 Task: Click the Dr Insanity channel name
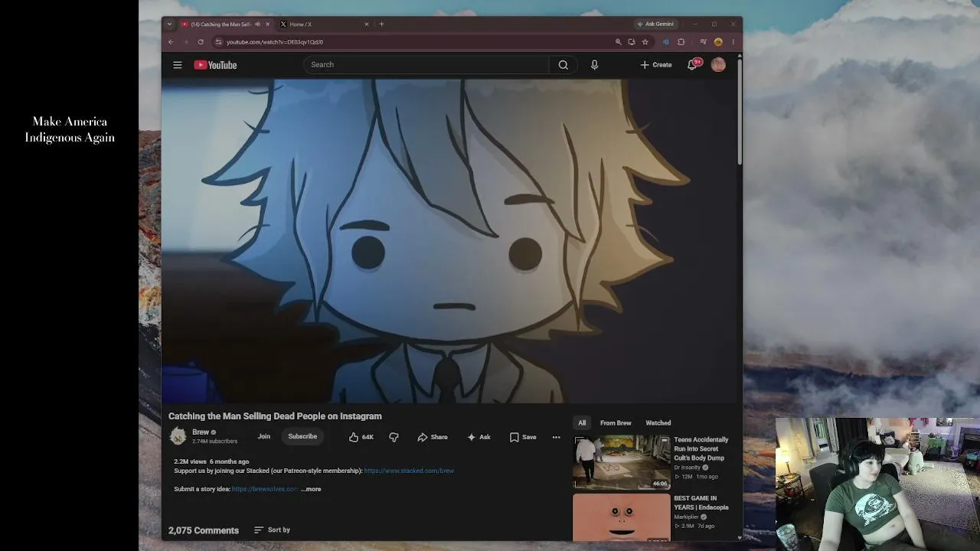[688, 468]
